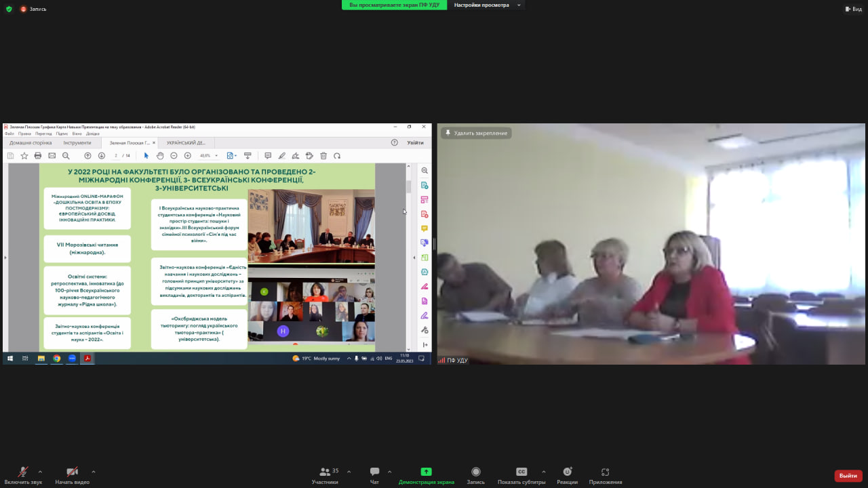Click the red Выйти button
This screenshot has width=868, height=488.
click(x=848, y=476)
